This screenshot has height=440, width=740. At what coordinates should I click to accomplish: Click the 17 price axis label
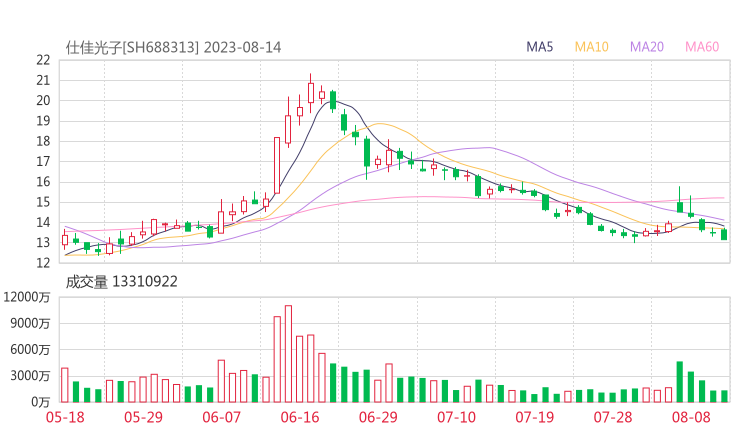coord(43,161)
